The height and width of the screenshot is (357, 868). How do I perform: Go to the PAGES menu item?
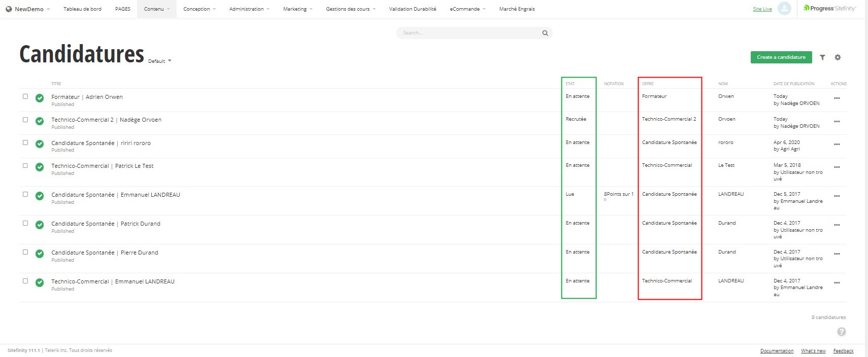point(122,9)
